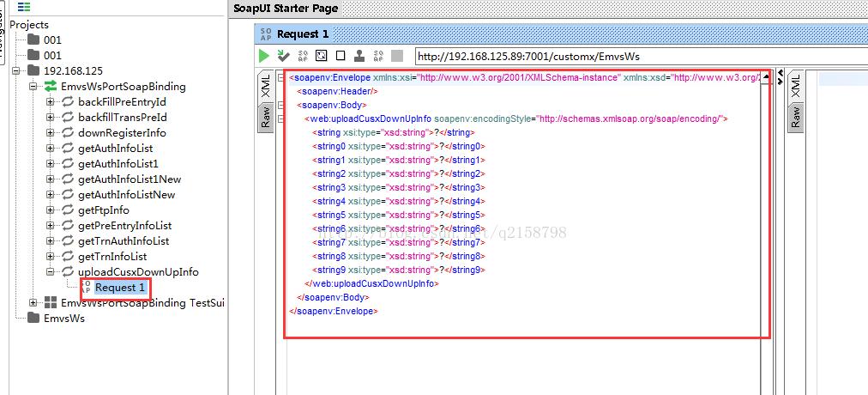Click the folder icon of project 192.168.125

33,70
